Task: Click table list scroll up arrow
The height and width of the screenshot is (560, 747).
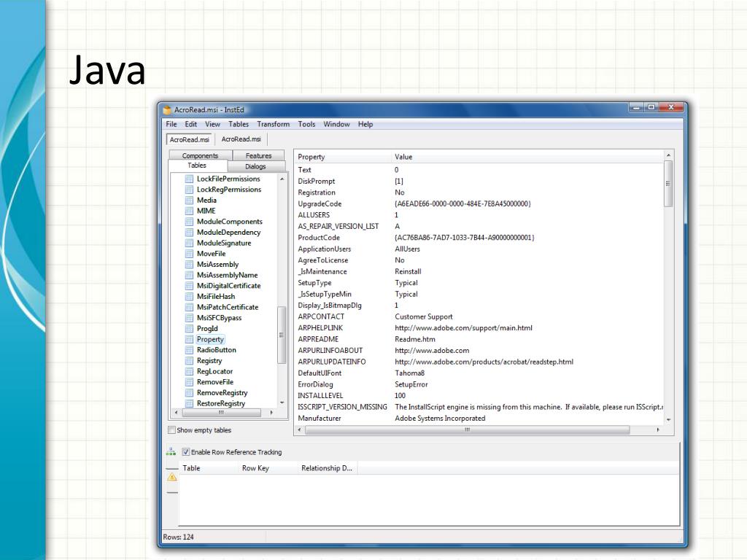Action: tap(282, 179)
